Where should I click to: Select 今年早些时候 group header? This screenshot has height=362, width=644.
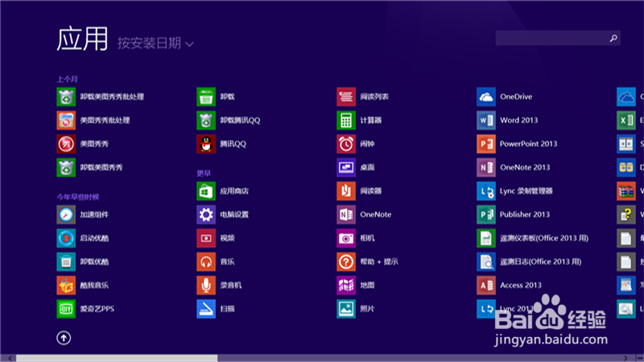click(x=77, y=197)
